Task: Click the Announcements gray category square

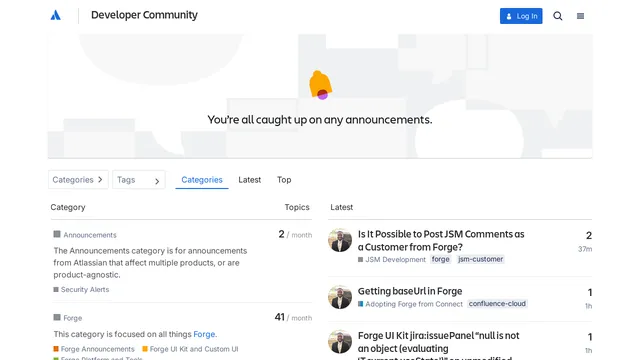Action: pyautogui.click(x=57, y=234)
